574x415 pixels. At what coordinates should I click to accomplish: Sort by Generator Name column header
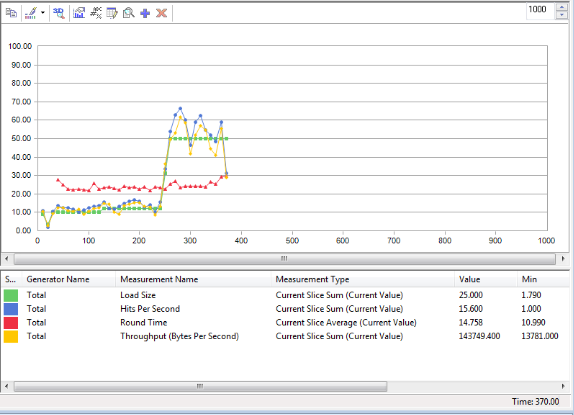pyautogui.click(x=69, y=280)
